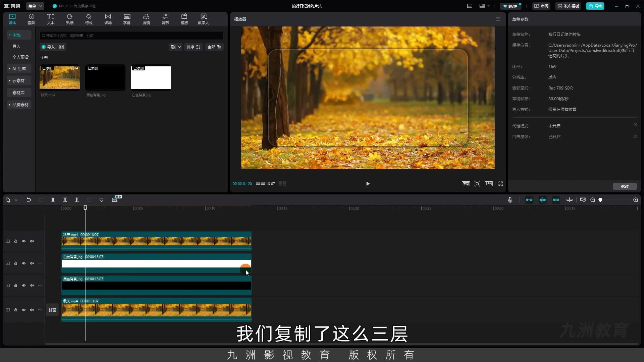Open the 模板 templates panel icon
The width and height of the screenshot is (644, 362).
click(184, 19)
